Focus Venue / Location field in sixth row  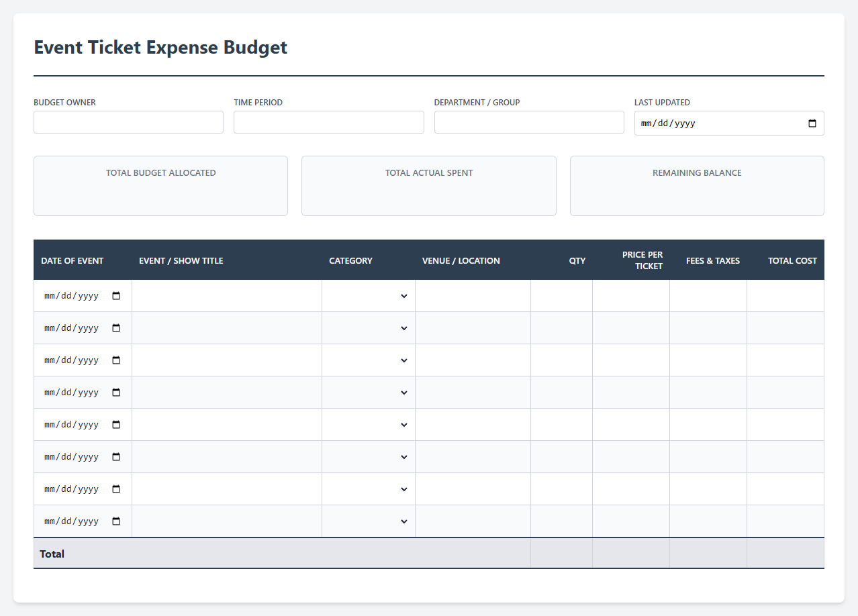[x=473, y=457]
